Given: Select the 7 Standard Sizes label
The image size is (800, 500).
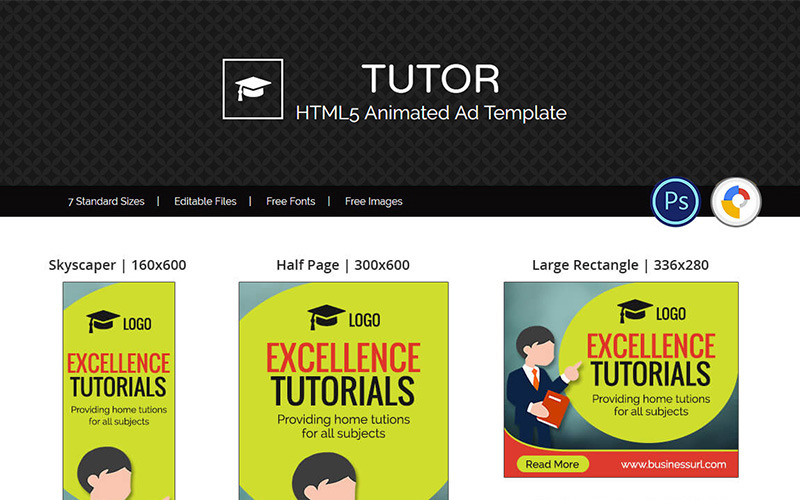Looking at the screenshot, I should (x=106, y=202).
